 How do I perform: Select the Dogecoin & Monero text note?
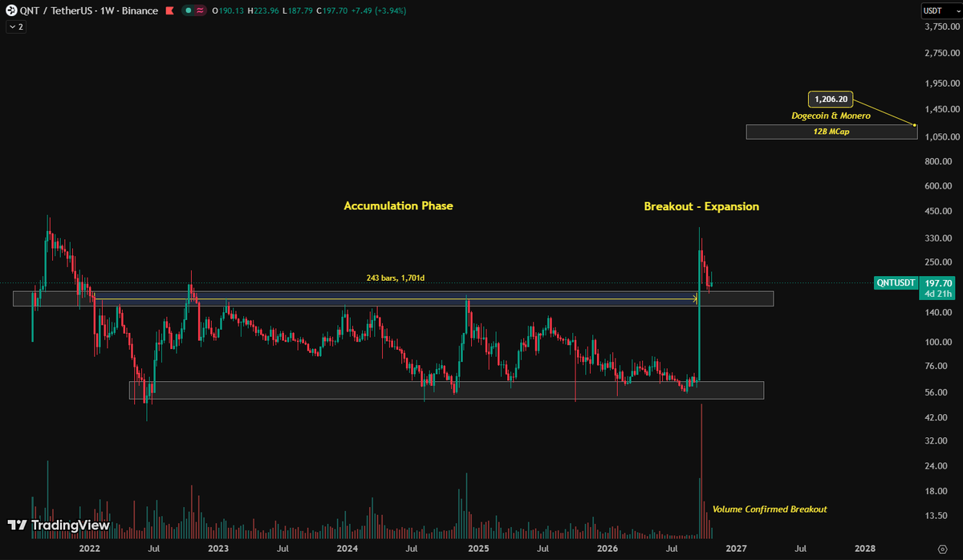tap(831, 116)
